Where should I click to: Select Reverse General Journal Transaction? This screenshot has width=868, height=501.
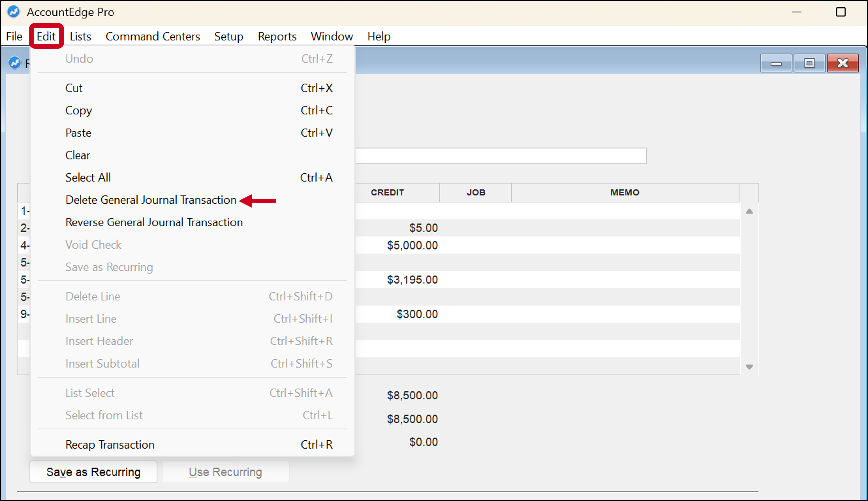(x=192, y=222)
